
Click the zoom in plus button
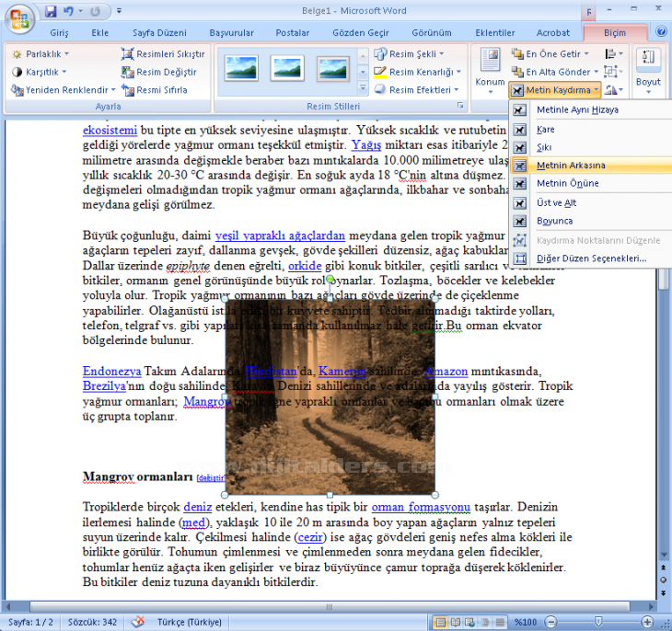pos(647,622)
